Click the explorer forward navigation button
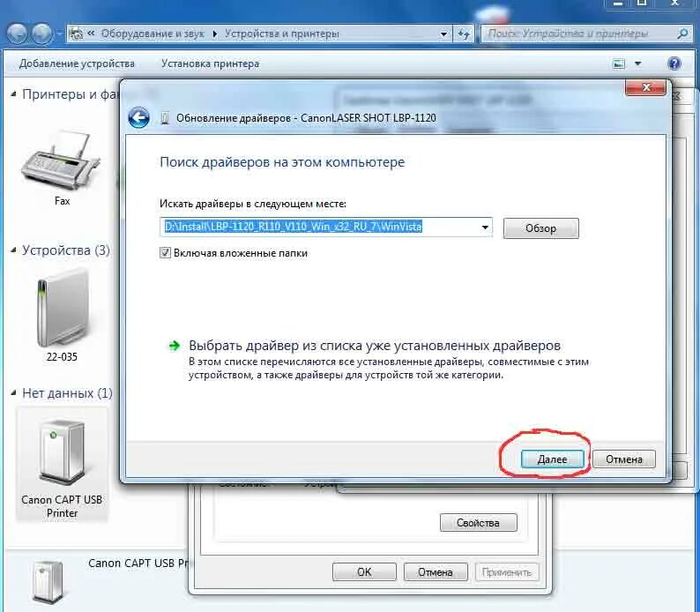This screenshot has width=700, height=612. point(42,34)
